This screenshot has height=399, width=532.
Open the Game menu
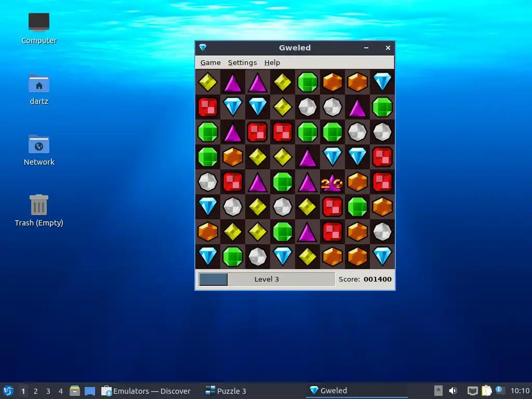coord(210,62)
